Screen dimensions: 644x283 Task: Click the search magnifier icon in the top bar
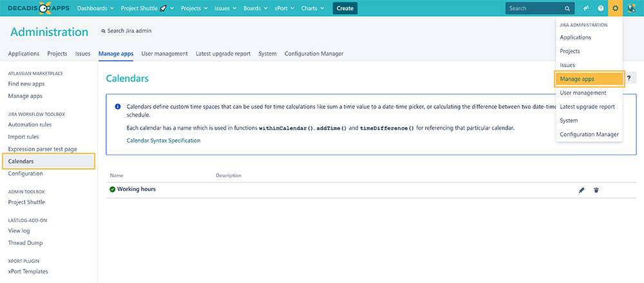click(567, 8)
